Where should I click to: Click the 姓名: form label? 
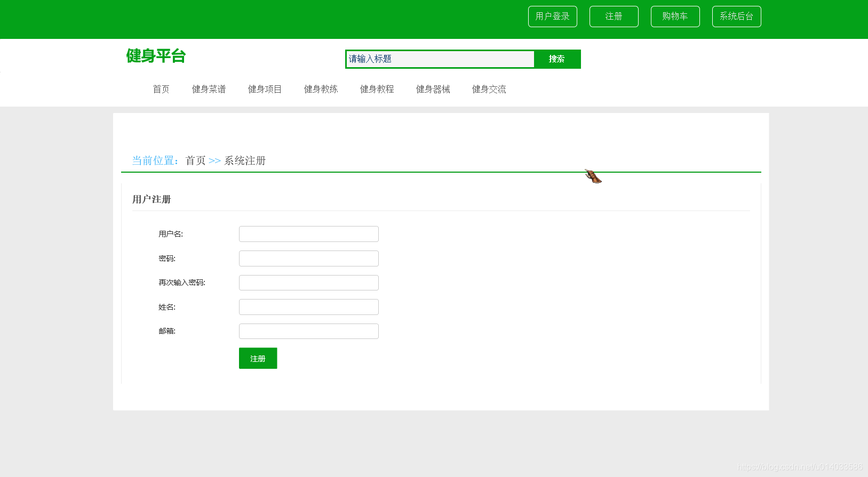167,307
